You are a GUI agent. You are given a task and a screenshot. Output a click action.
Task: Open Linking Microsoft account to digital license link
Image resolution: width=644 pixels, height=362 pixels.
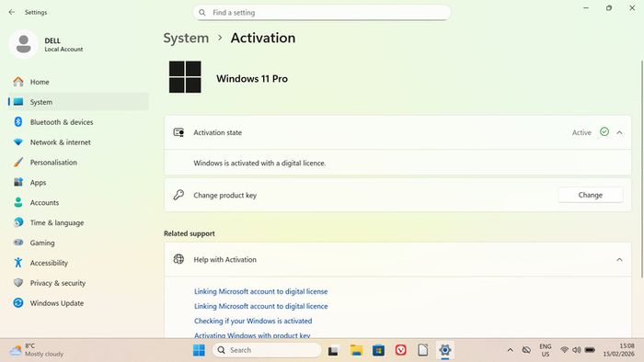[x=260, y=291]
